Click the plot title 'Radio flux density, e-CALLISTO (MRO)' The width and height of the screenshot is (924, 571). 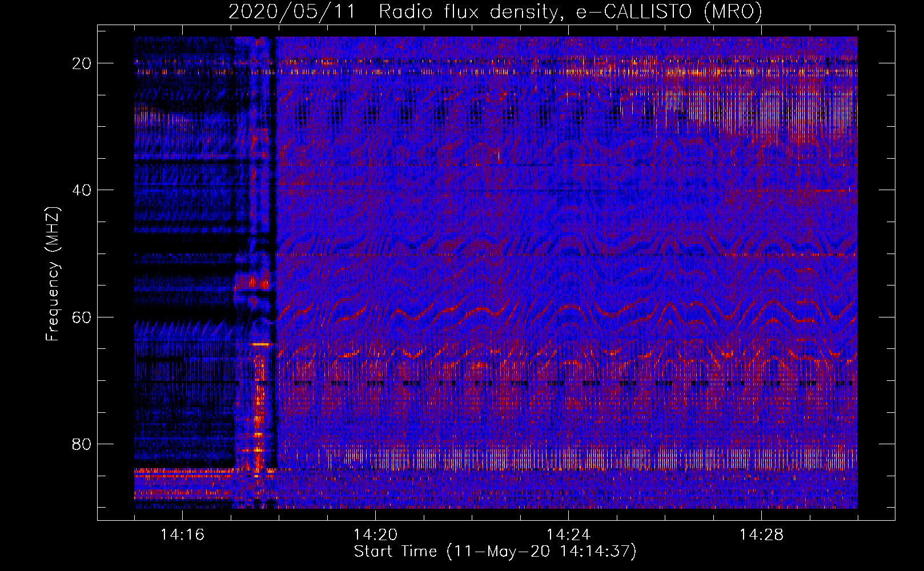click(x=571, y=11)
